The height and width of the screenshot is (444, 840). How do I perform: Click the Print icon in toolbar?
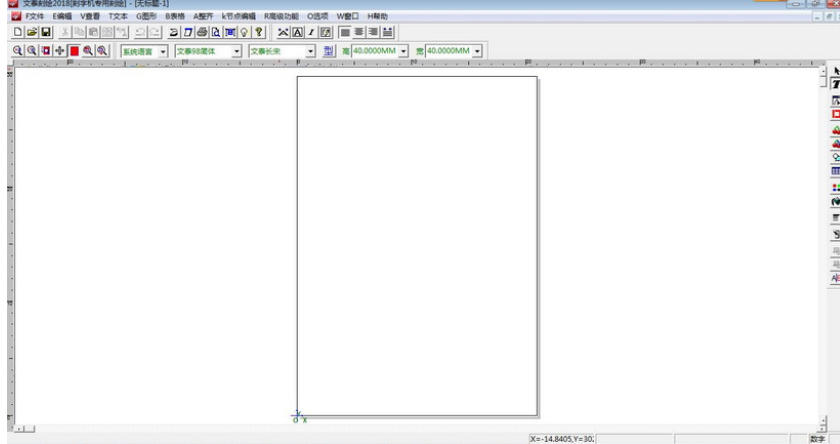tap(202, 33)
